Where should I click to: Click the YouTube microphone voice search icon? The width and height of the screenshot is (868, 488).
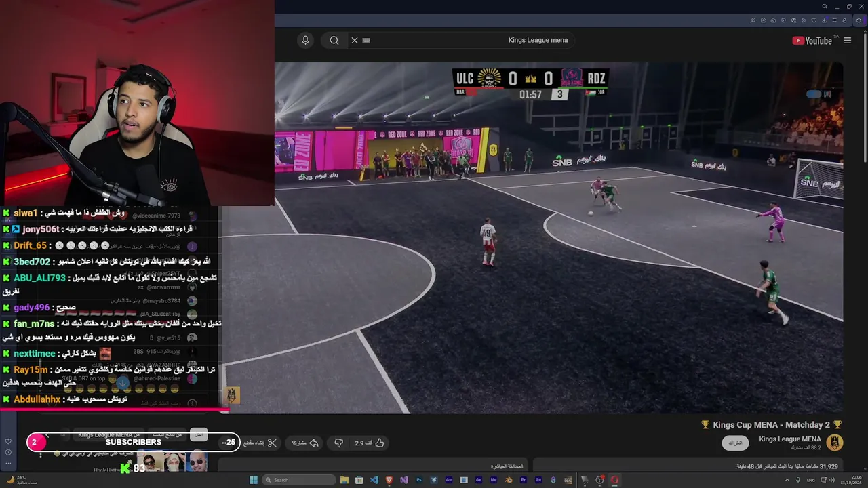[305, 40]
